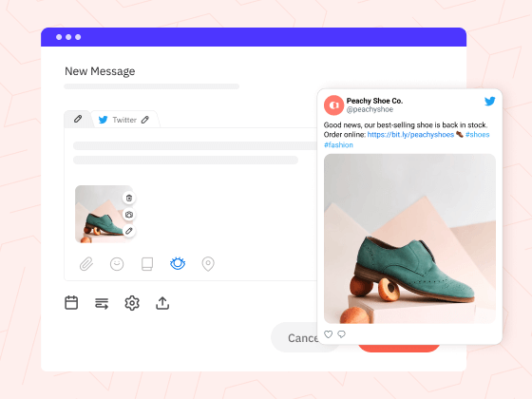Image resolution: width=532 pixels, height=399 pixels.
Task: Click the Peachy Shoe Co. profile avatar
Action: click(333, 105)
